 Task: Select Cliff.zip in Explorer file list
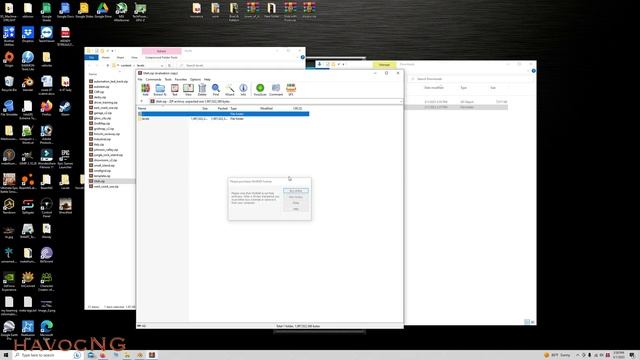97,92
